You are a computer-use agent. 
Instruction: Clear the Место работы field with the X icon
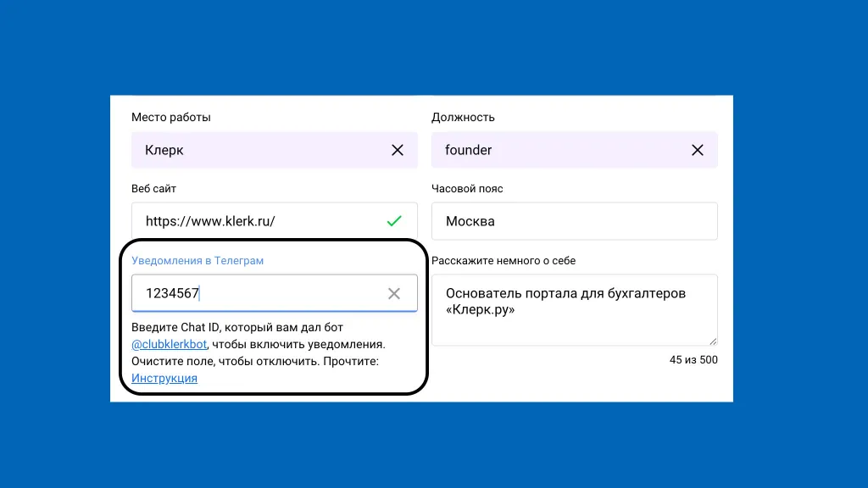point(397,150)
